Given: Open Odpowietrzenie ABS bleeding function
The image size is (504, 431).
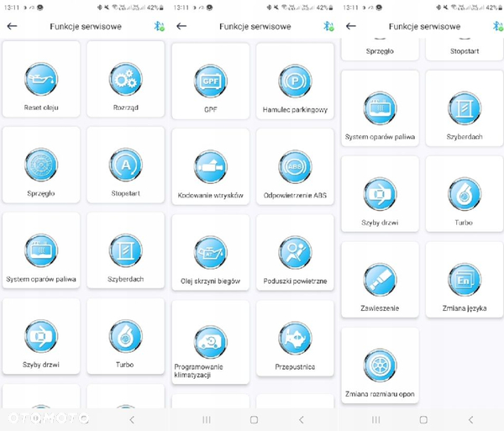Looking at the screenshot, I should (295, 166).
